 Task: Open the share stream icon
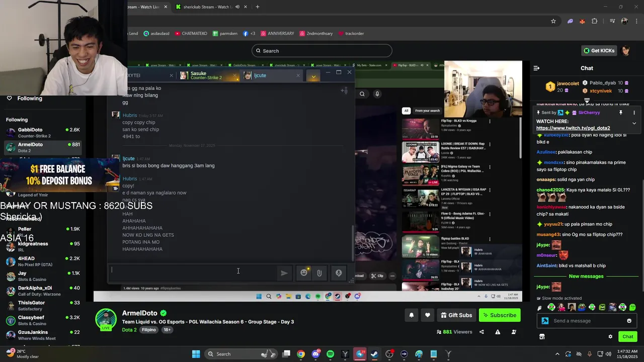[x=481, y=332]
